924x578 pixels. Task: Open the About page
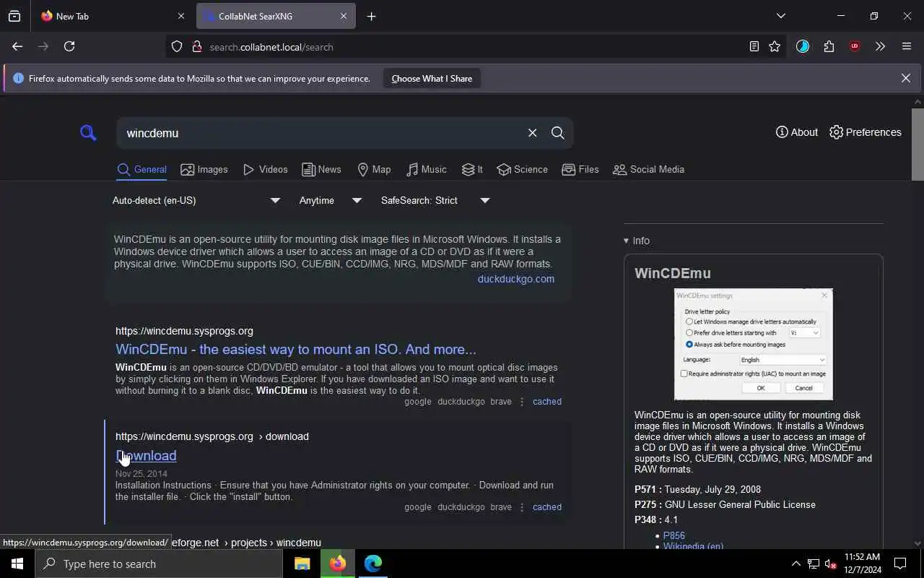coord(796,132)
